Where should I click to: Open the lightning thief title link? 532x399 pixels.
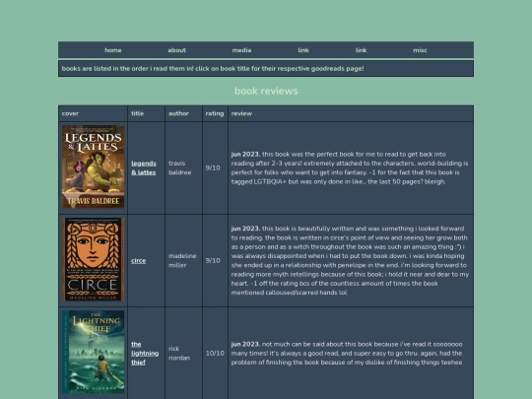(145, 354)
